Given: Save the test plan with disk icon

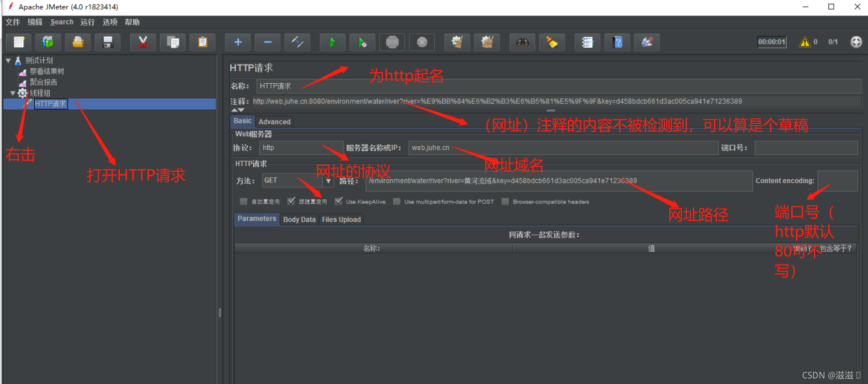Looking at the screenshot, I should click(108, 42).
